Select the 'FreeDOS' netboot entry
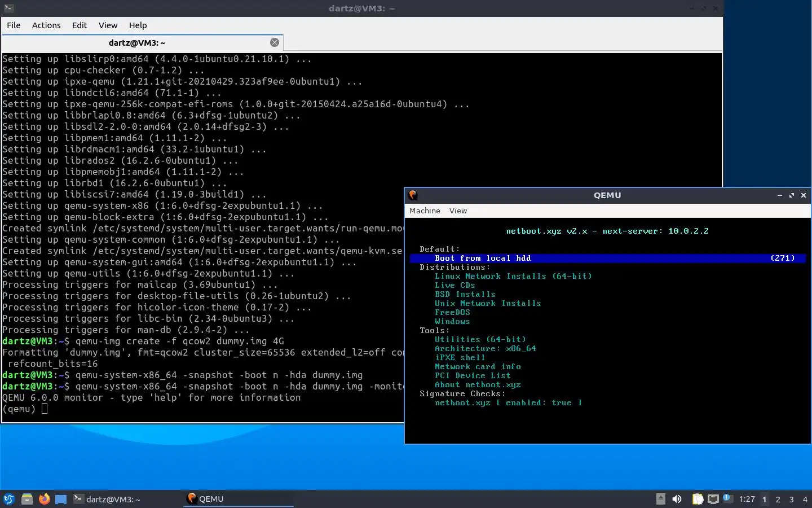The height and width of the screenshot is (508, 812). pyautogui.click(x=452, y=312)
